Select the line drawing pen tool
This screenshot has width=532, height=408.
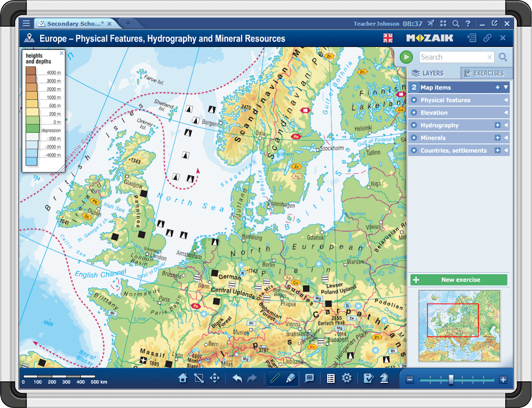[x=275, y=378]
